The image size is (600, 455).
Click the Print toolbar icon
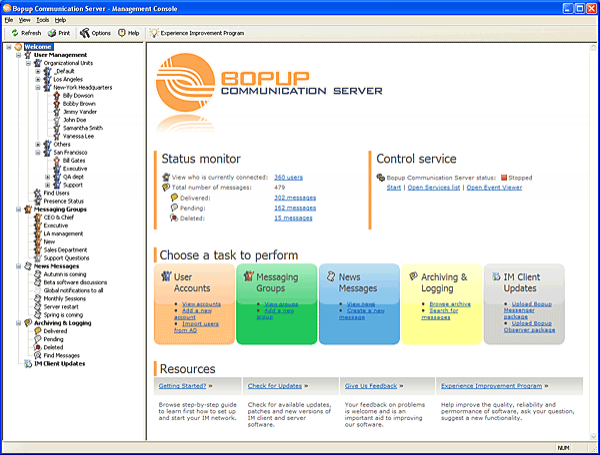(x=52, y=33)
